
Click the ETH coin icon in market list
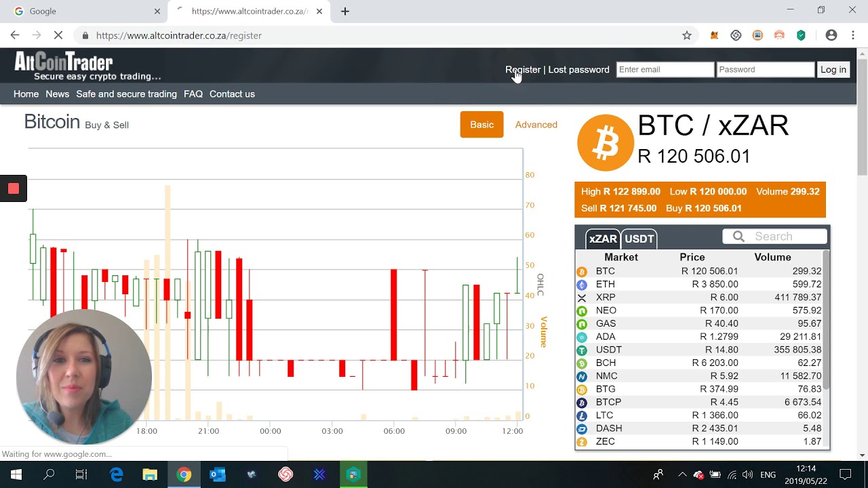tap(582, 285)
